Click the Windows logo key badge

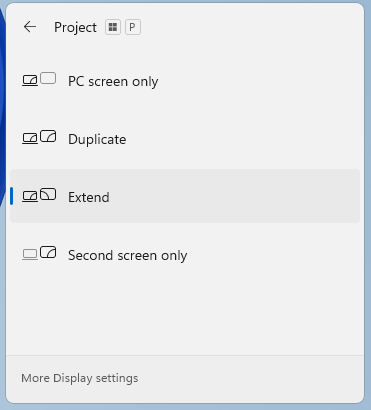(x=113, y=27)
